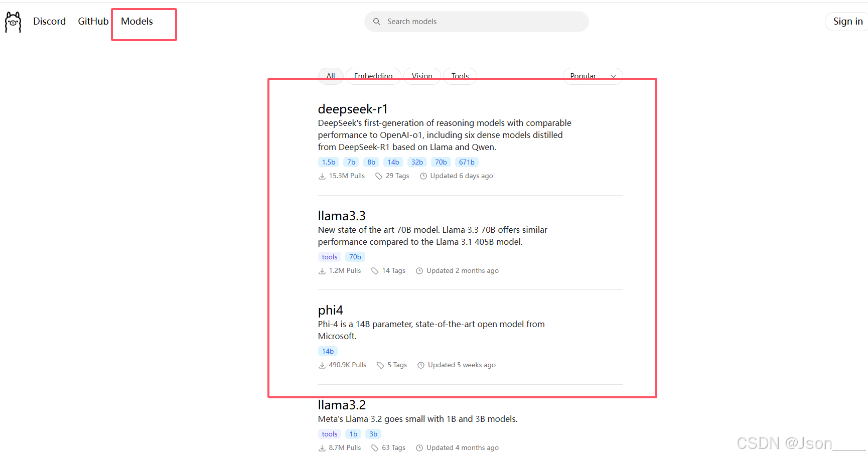Click the phi4 description paragraph
868x458 pixels.
point(431,330)
